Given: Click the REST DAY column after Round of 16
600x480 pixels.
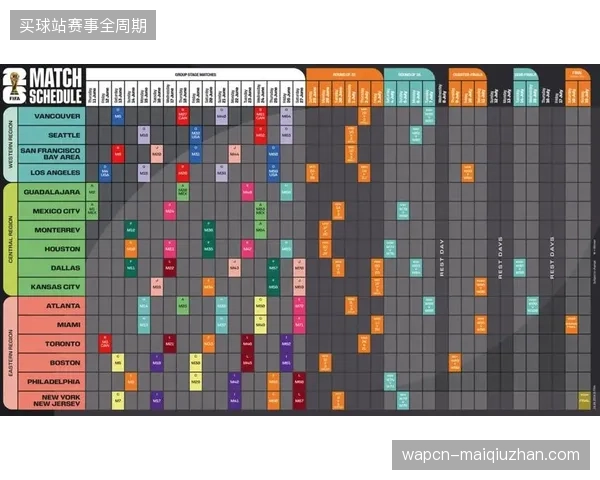Looking at the screenshot, I should pos(442,258).
